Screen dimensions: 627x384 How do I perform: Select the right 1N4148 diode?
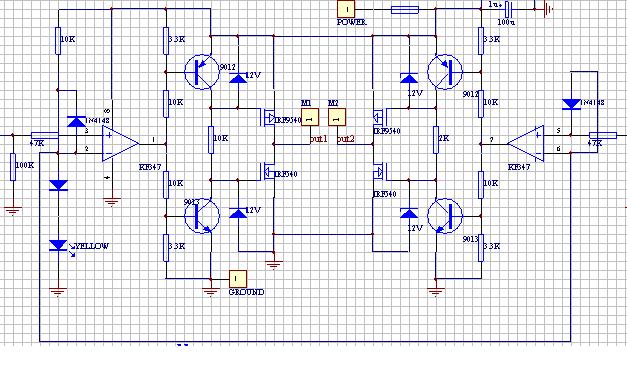pyautogui.click(x=571, y=104)
